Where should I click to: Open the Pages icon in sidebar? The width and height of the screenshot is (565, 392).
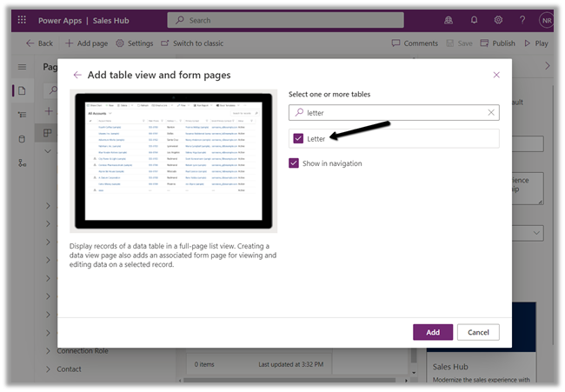tap(23, 90)
